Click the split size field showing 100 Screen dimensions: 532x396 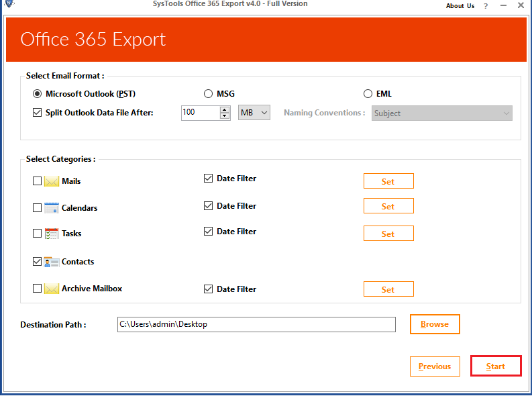tap(201, 113)
